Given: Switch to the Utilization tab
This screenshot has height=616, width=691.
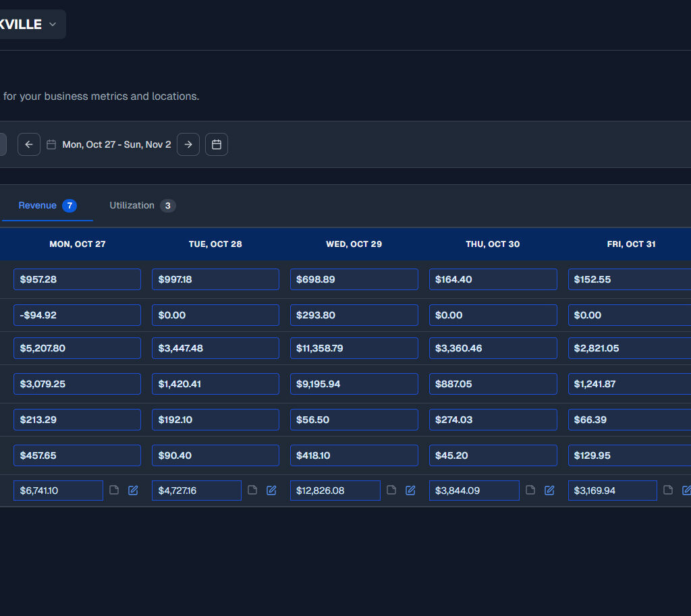Looking at the screenshot, I should pos(142,206).
